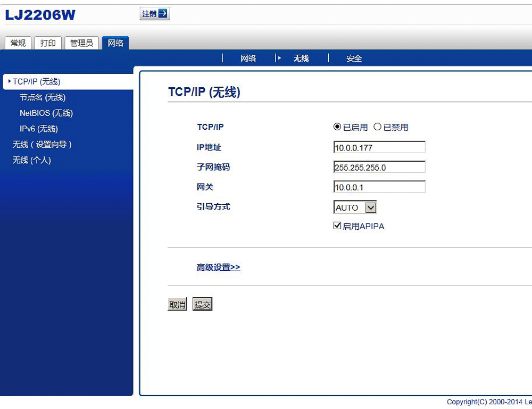
Task: Open the TCP/IP (无线) sidebar item
Action: (x=37, y=82)
